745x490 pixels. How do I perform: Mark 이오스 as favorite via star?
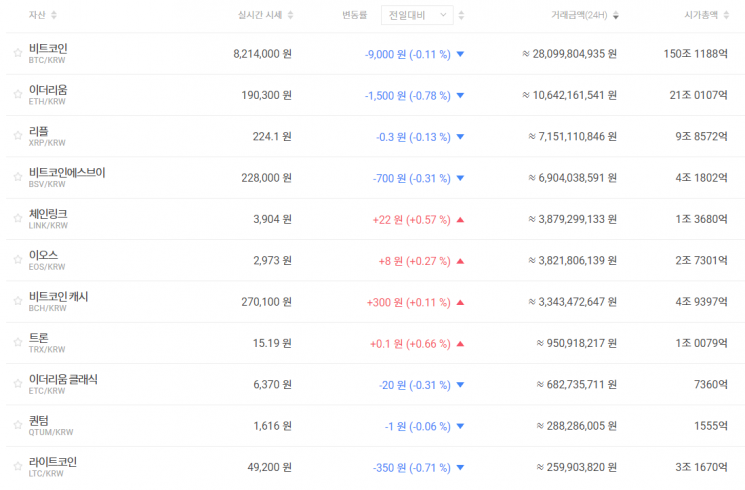pyautogui.click(x=18, y=259)
